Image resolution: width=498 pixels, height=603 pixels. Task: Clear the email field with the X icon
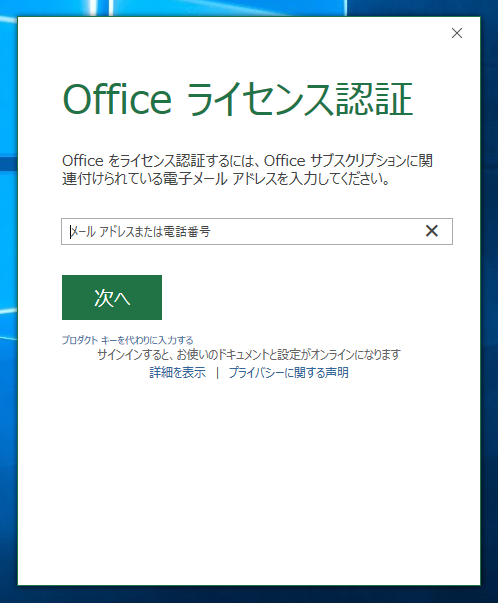431,231
